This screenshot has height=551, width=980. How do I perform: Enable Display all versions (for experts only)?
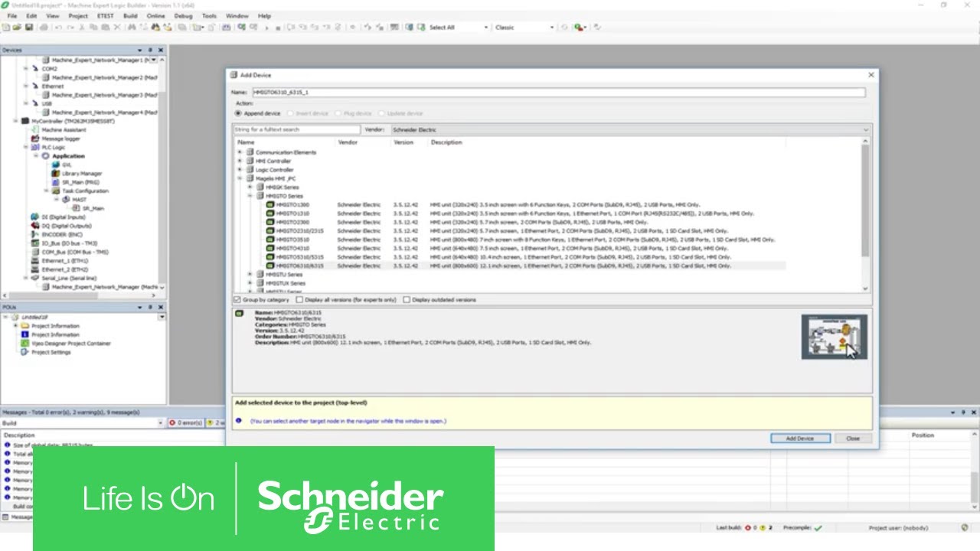click(299, 300)
